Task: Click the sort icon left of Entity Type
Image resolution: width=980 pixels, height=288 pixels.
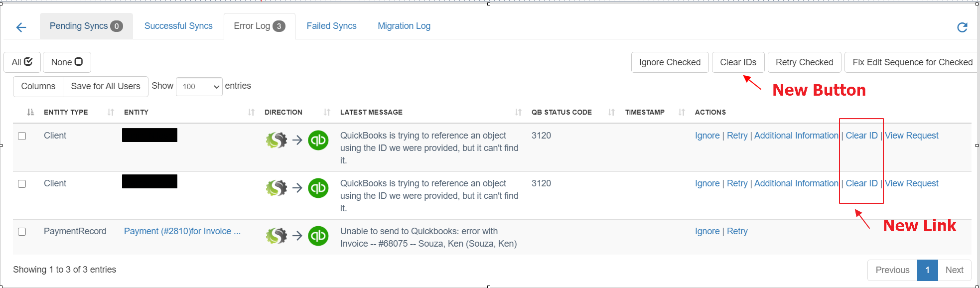Action: pos(30,112)
